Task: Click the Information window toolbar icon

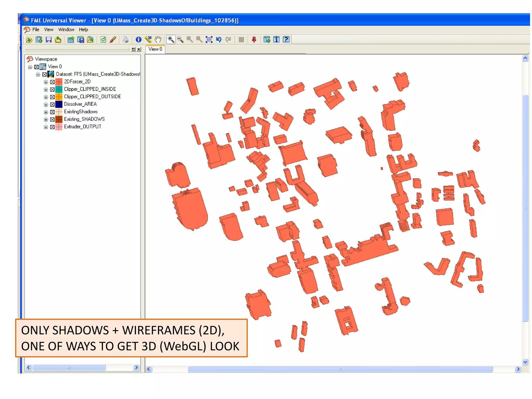Action: tap(276, 40)
